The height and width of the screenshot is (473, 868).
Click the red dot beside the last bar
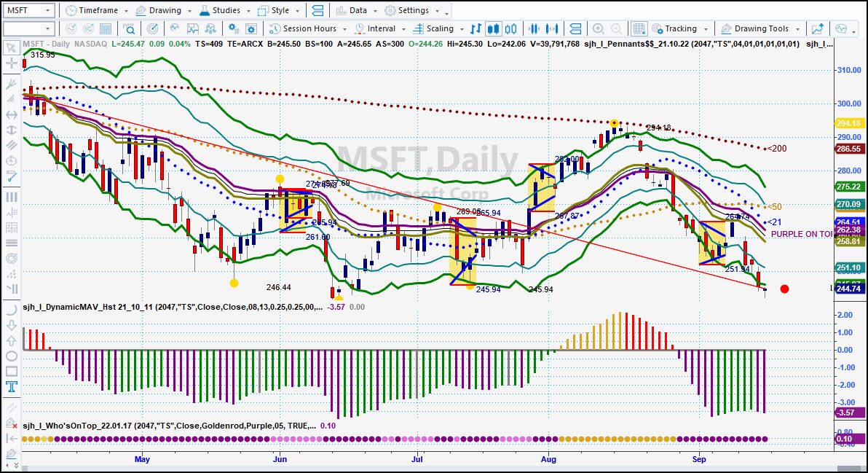point(784,289)
